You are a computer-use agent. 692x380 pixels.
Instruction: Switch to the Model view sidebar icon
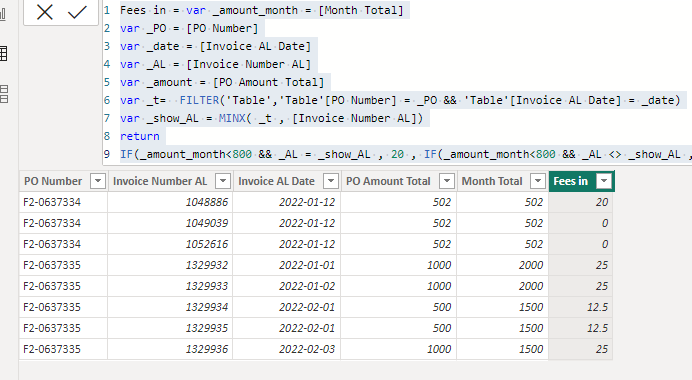click(4, 94)
